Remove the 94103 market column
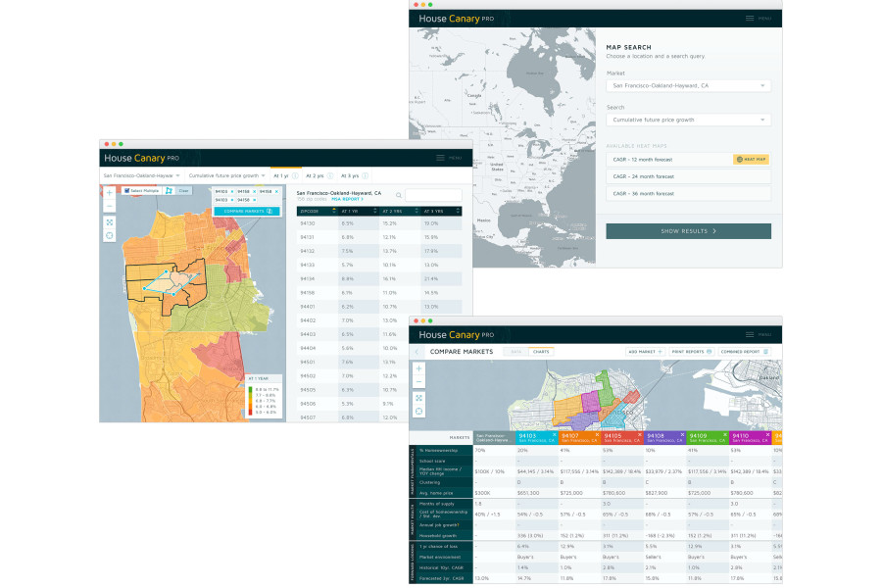This screenshot has height=588, width=882. pos(554,434)
